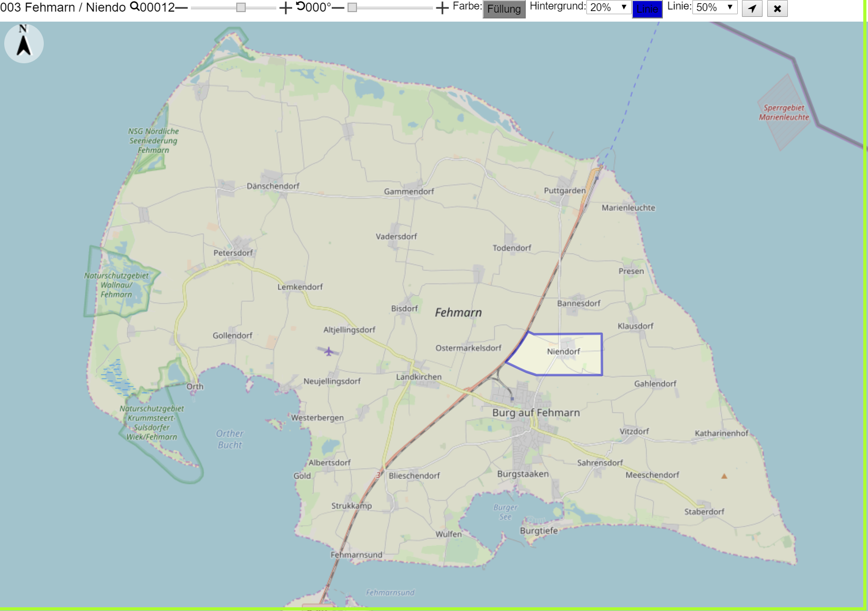This screenshot has width=868, height=611.
Task: Click the zoom magnifier icon
Action: point(134,6)
